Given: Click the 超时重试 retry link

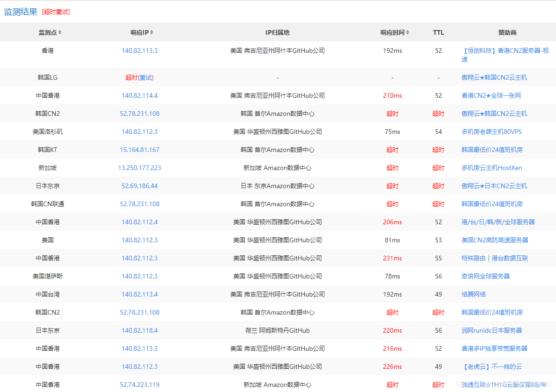Looking at the screenshot, I should click(56, 12).
